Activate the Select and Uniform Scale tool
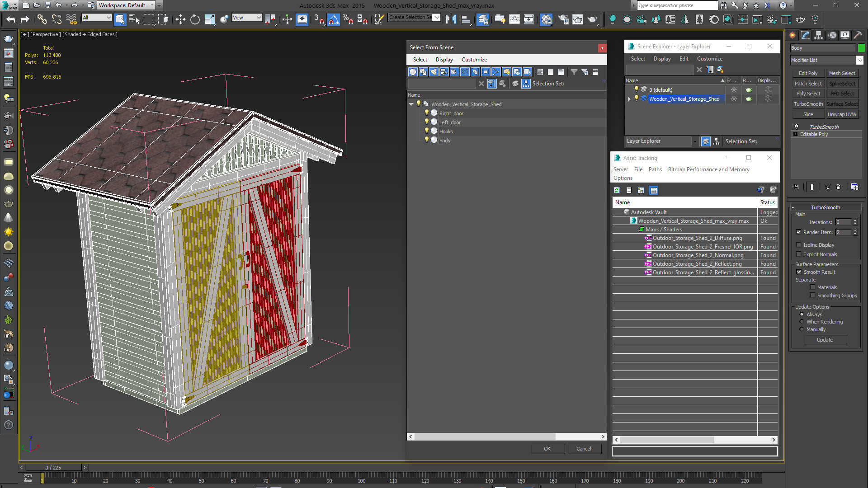This screenshot has width=868, height=488. (x=210, y=19)
